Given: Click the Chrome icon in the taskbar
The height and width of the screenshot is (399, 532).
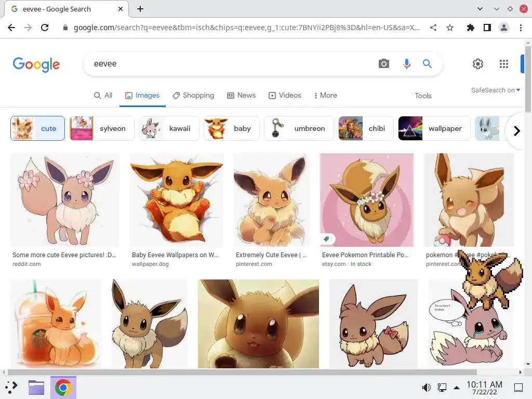Looking at the screenshot, I should pos(63,388).
